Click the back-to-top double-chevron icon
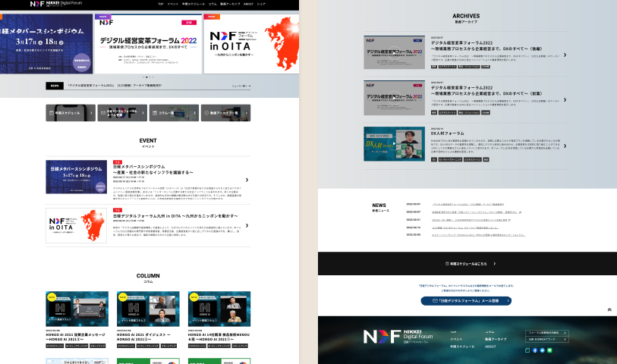 tap(609, 309)
